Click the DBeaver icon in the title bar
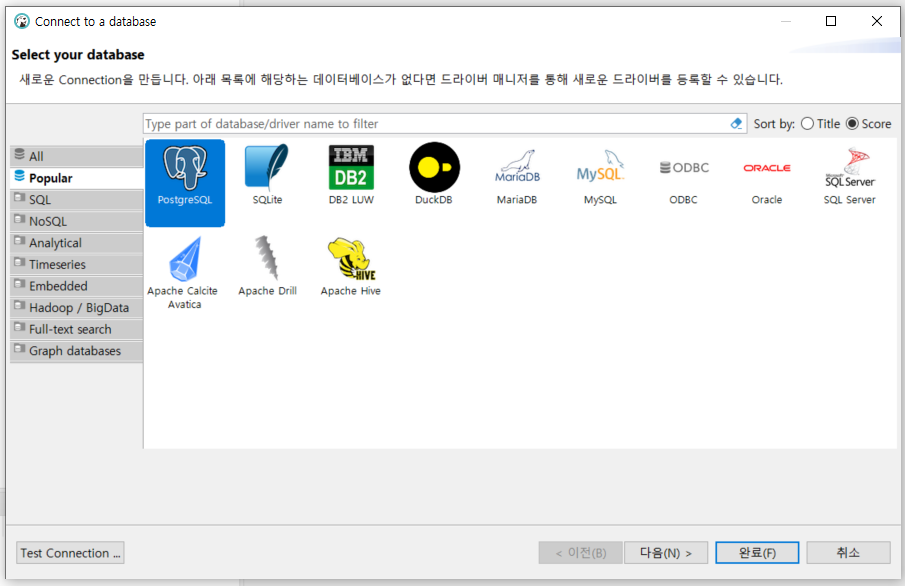905x586 pixels. pos(21,21)
